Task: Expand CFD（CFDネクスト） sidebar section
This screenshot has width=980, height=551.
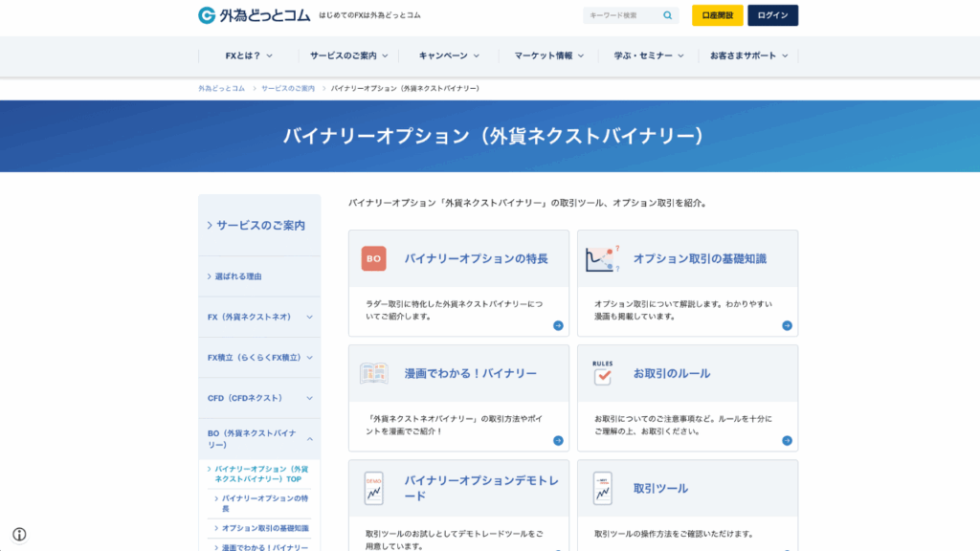Action: coord(259,398)
